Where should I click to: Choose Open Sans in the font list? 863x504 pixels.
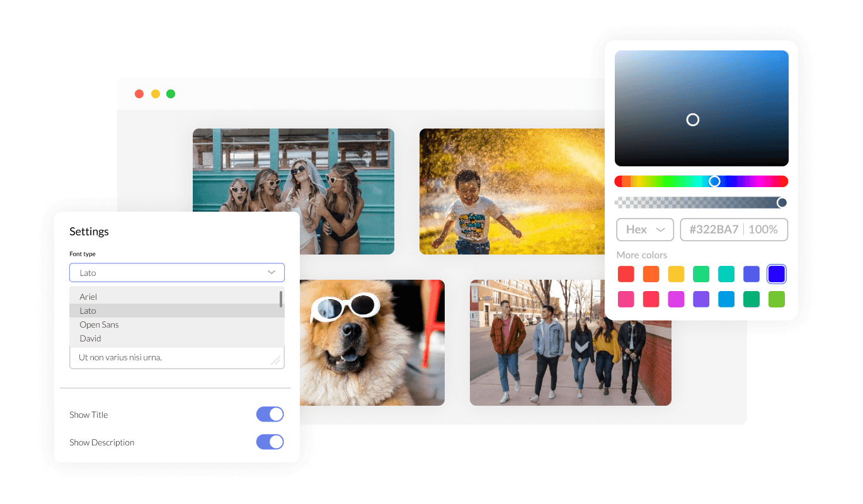point(99,324)
